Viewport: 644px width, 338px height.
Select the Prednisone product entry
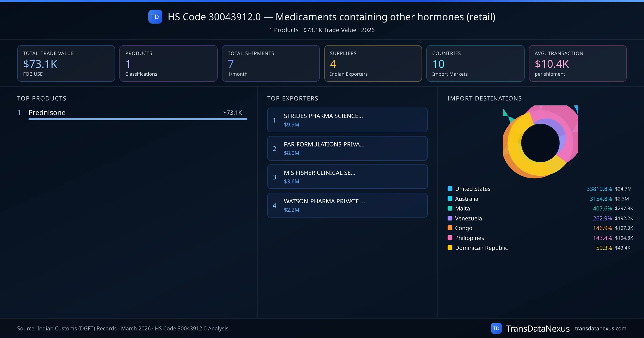click(x=47, y=113)
